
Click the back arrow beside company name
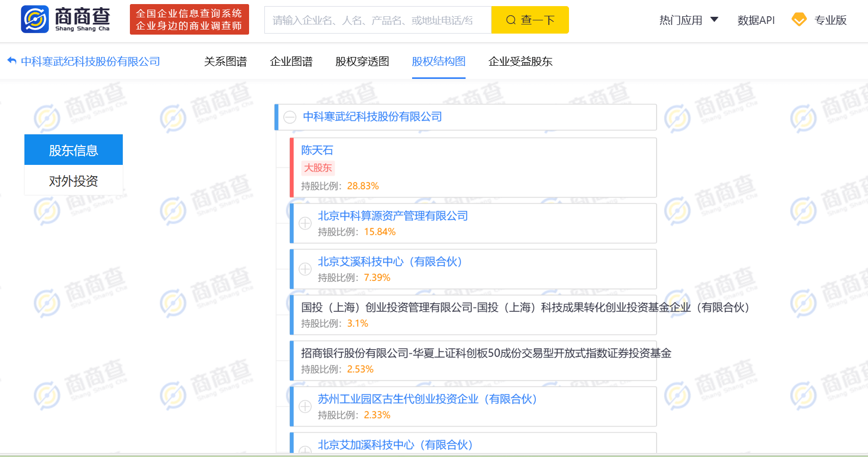pyautogui.click(x=12, y=61)
